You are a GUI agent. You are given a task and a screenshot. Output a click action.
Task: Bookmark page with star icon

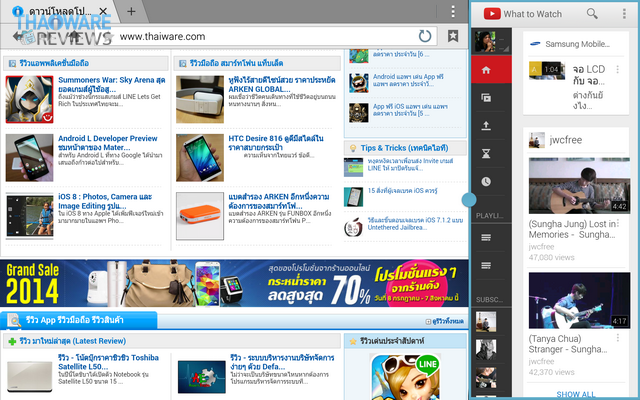pyautogui.click(x=453, y=36)
